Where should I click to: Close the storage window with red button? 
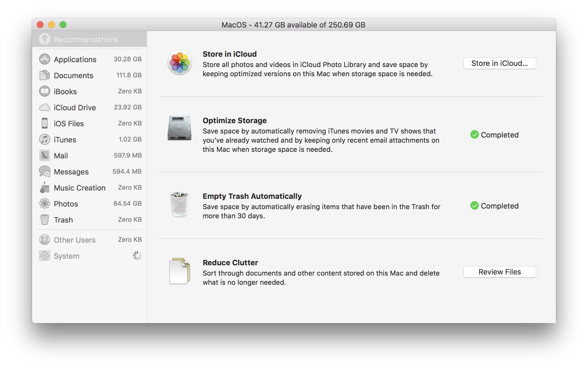[x=40, y=25]
